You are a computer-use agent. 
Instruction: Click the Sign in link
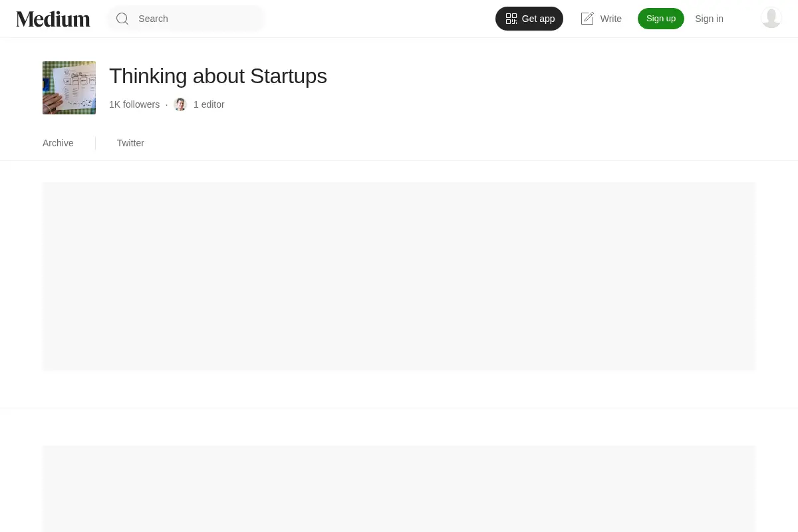(x=709, y=19)
